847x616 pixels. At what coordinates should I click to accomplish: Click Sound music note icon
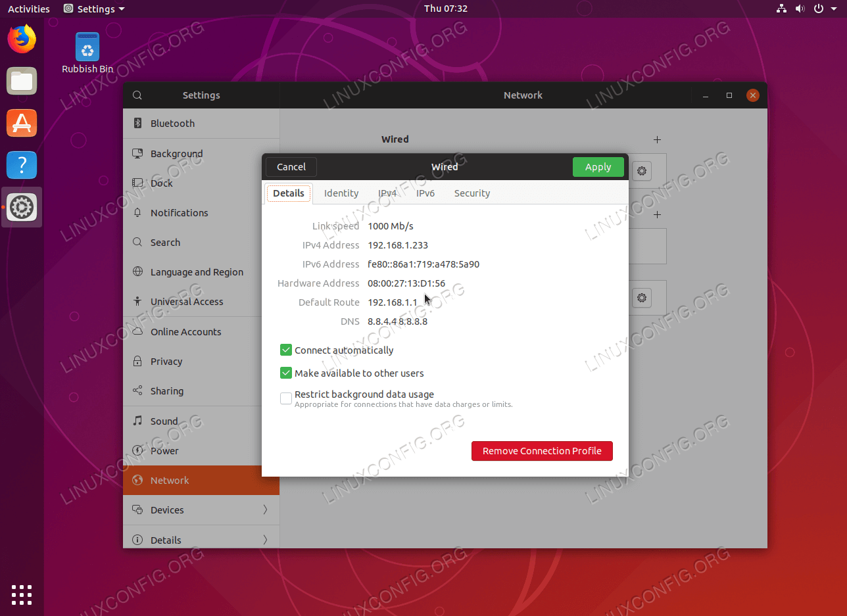click(137, 421)
